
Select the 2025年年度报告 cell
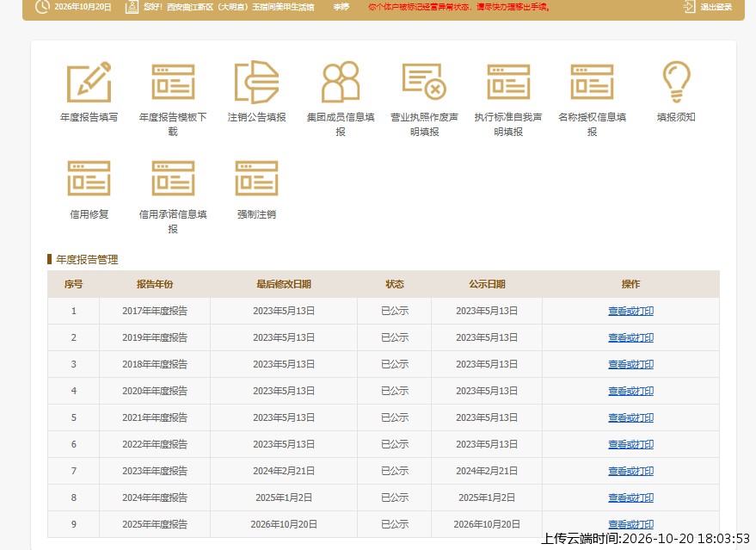coord(155,524)
